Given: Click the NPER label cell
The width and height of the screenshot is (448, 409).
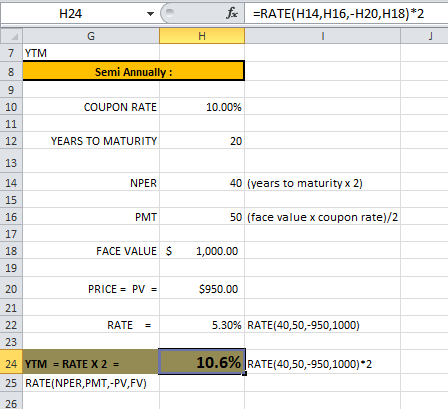Looking at the screenshot, I should point(91,183).
